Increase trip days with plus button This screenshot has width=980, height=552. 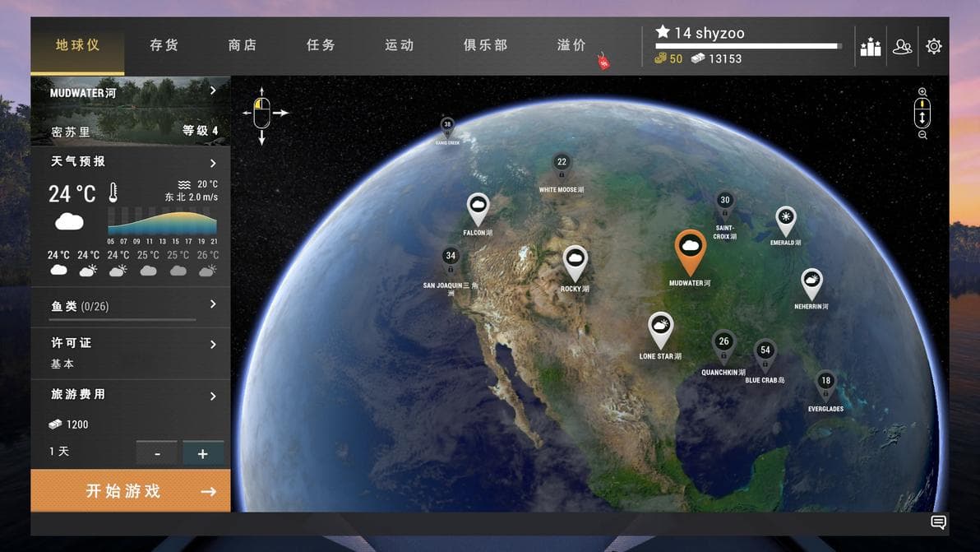point(203,453)
